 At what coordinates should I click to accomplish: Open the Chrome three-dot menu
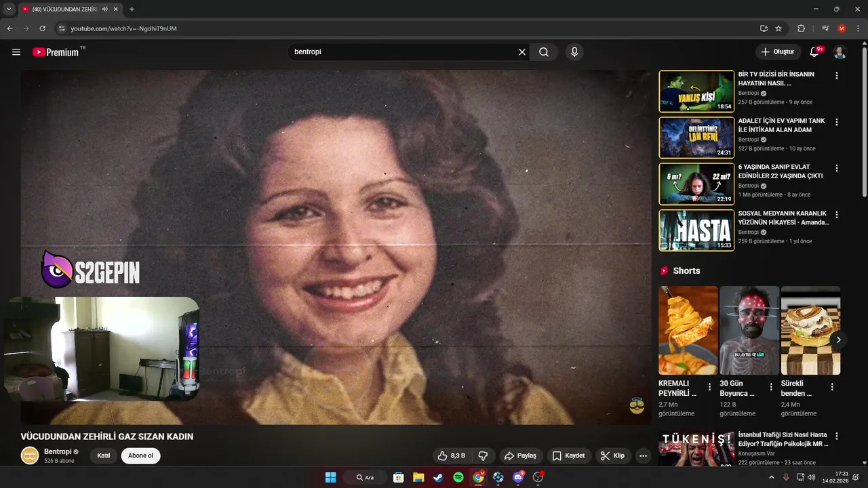point(857,28)
